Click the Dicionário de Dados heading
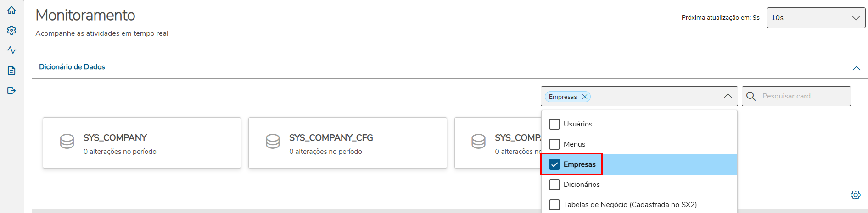 pos(72,67)
